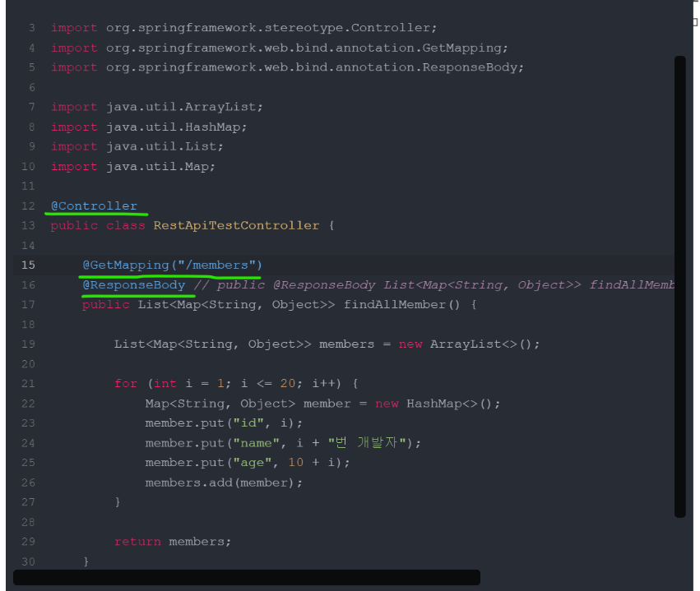Image resolution: width=700 pixels, height=591 pixels.
Task: Click the class name RestApiTestController
Action: coord(236,225)
